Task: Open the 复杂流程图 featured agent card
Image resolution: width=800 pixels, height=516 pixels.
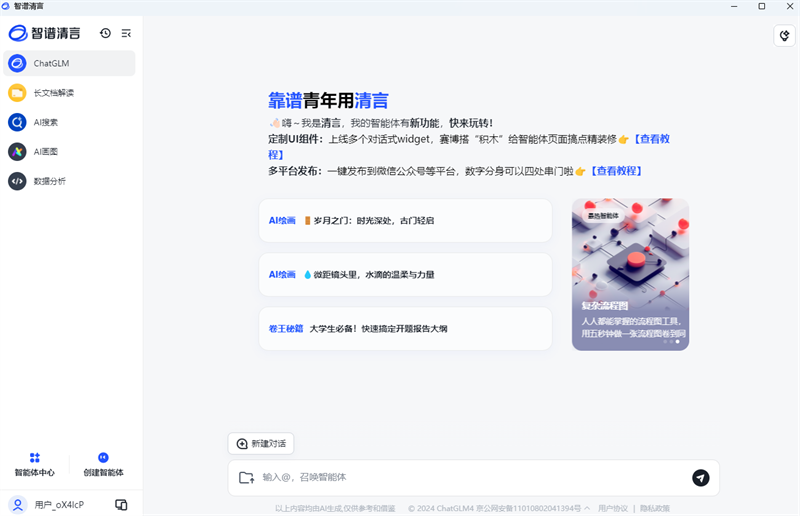Action: click(x=630, y=274)
